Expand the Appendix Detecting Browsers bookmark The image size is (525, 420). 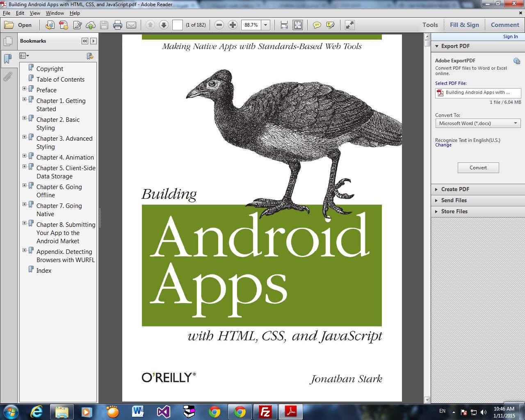pyautogui.click(x=25, y=250)
